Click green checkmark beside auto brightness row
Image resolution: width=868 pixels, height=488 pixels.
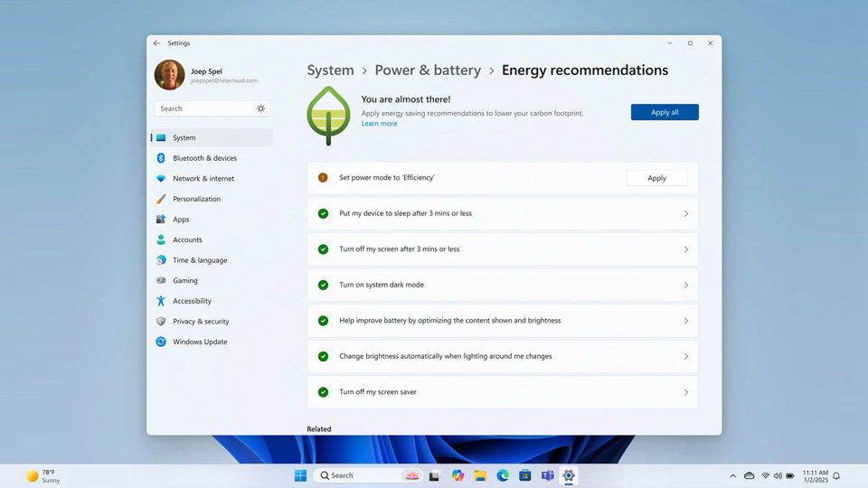[324, 356]
